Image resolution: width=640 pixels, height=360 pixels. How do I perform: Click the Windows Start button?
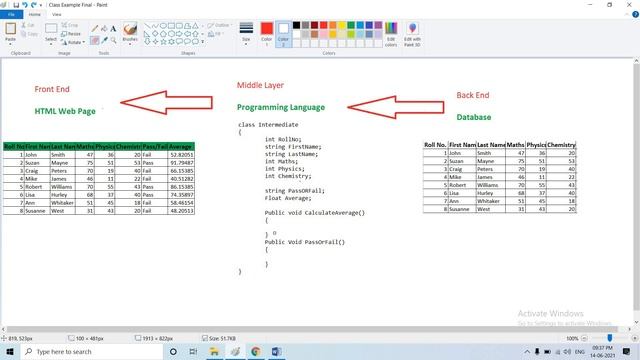(10, 352)
